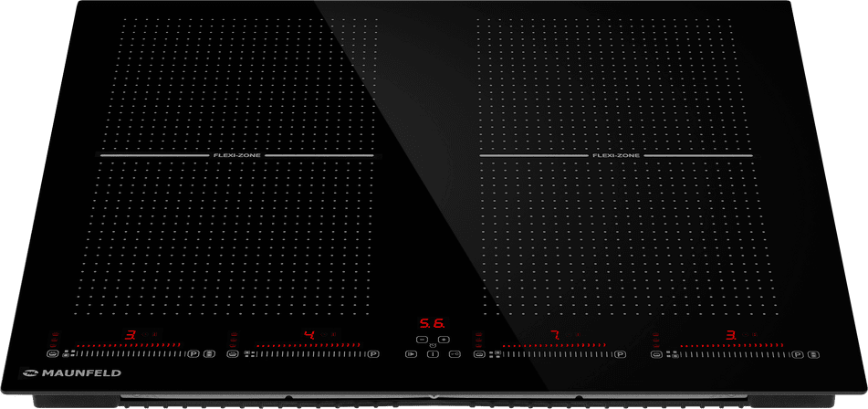Tap the central power on/off key

[432, 353]
